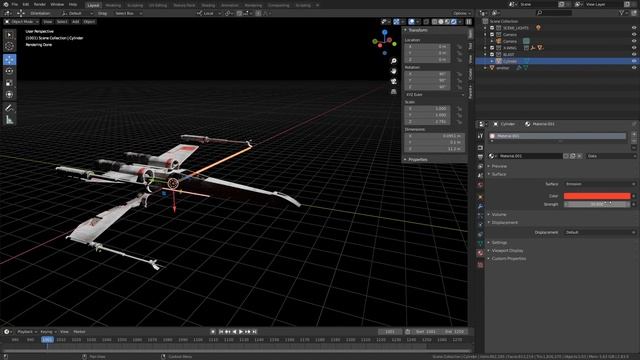Screen dimensions: 640x360
Task: Open the timeline Keying menu
Action: tap(48, 332)
